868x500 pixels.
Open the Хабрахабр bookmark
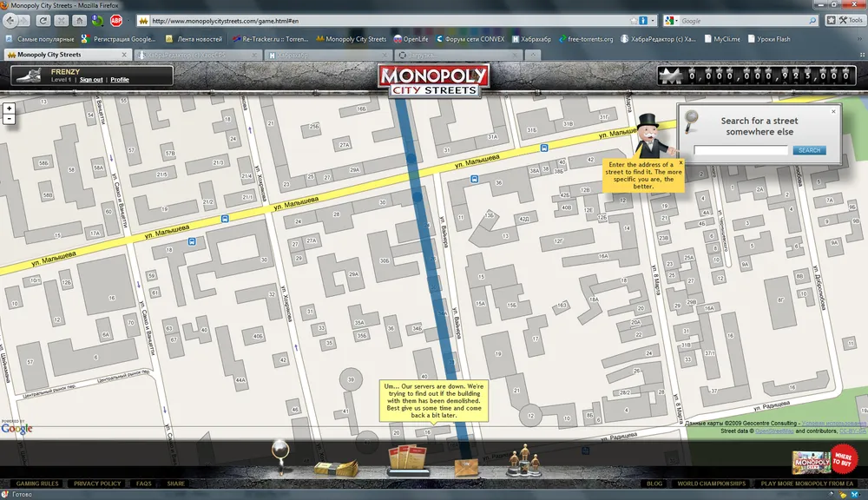pyautogui.click(x=531, y=39)
